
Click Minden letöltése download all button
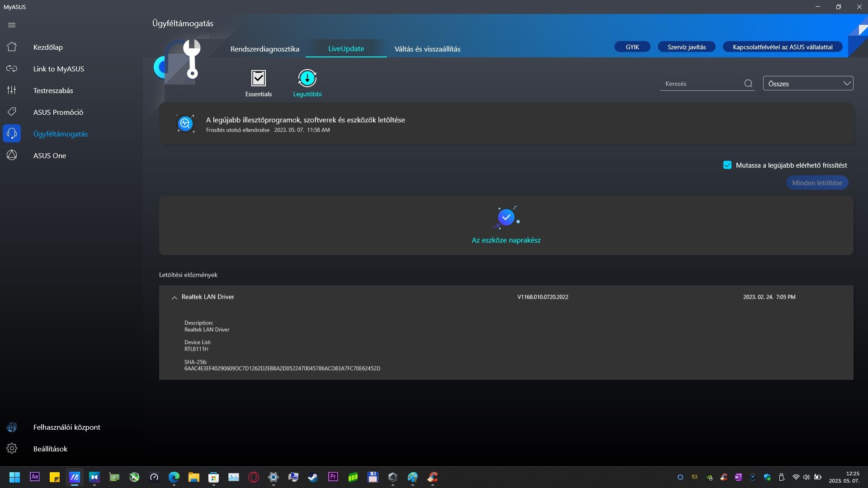817,183
